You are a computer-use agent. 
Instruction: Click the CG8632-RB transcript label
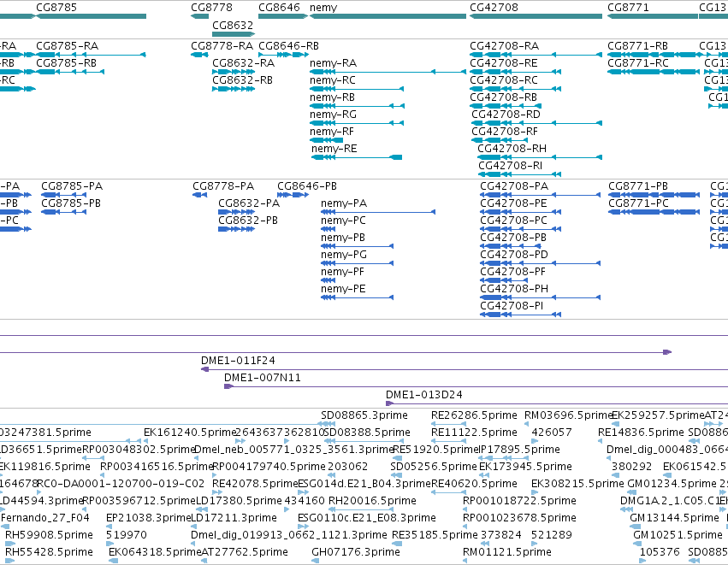tap(242, 80)
